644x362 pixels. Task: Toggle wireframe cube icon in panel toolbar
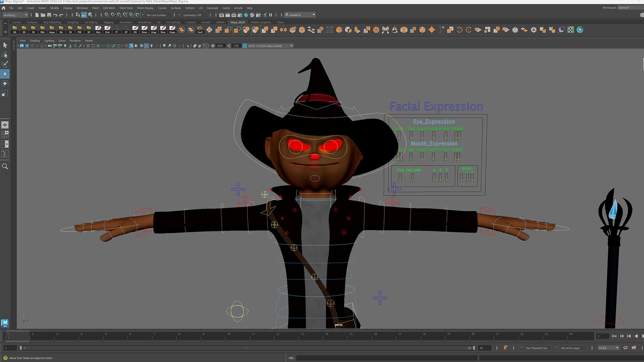click(126, 46)
